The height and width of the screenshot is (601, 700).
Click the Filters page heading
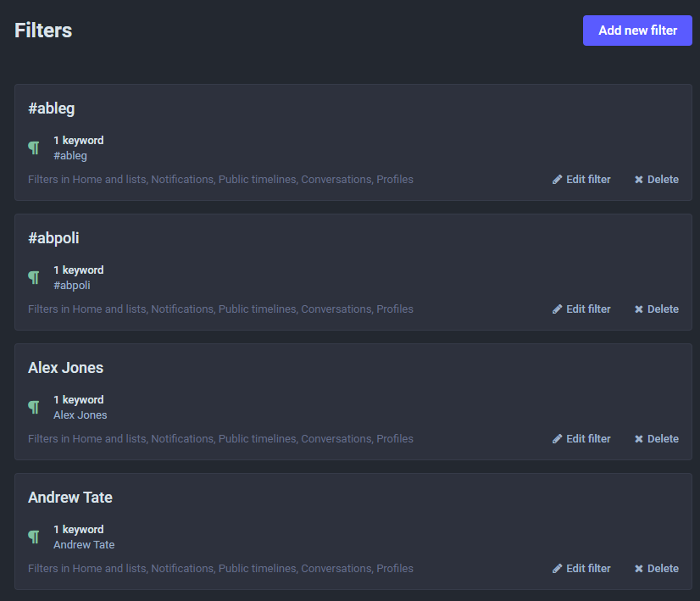pos(43,31)
